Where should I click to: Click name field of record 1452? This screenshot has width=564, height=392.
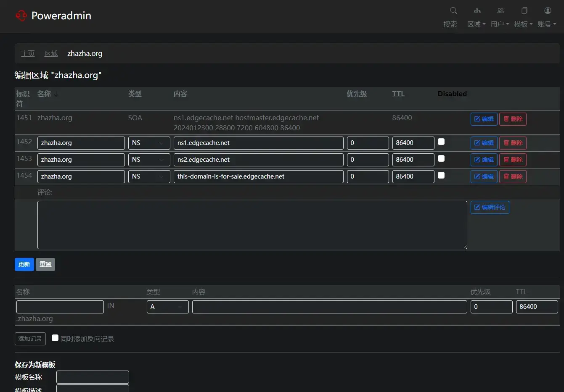coord(81,143)
